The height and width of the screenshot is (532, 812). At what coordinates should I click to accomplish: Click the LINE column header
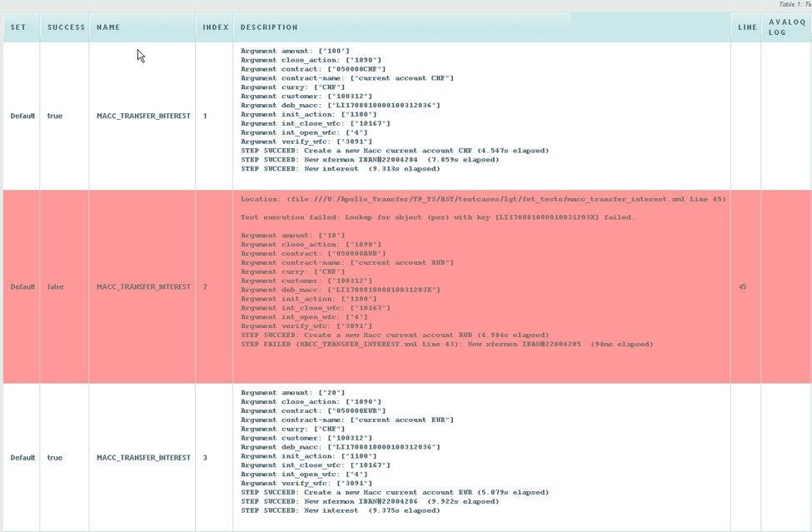pos(747,27)
